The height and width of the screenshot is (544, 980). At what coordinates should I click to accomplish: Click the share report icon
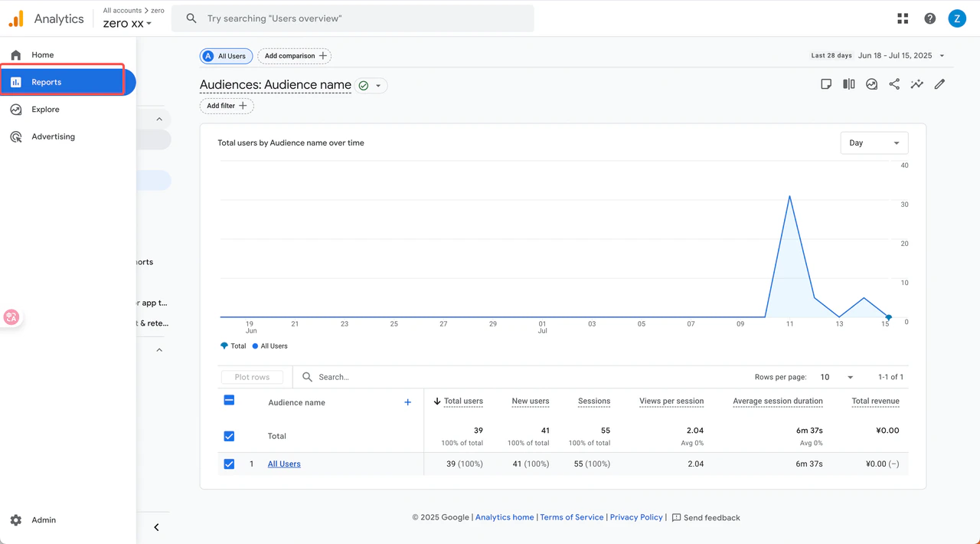894,84
